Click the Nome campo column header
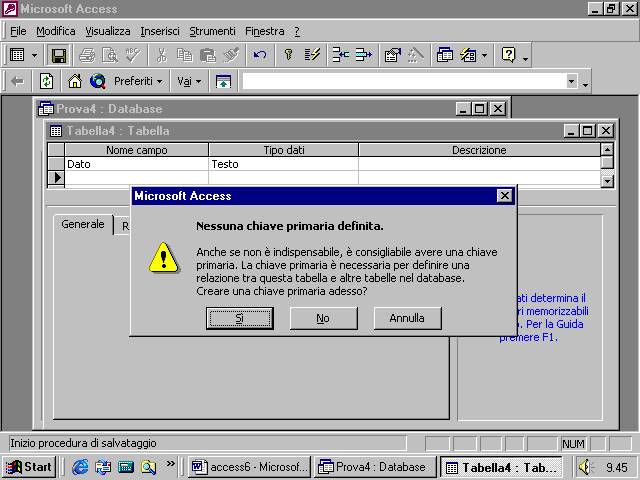The width and height of the screenshot is (640, 480). click(136, 150)
